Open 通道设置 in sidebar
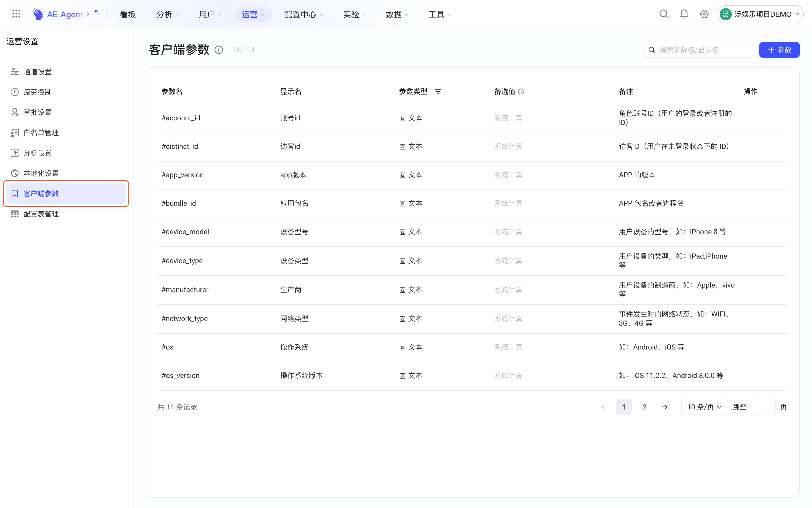 (66, 72)
